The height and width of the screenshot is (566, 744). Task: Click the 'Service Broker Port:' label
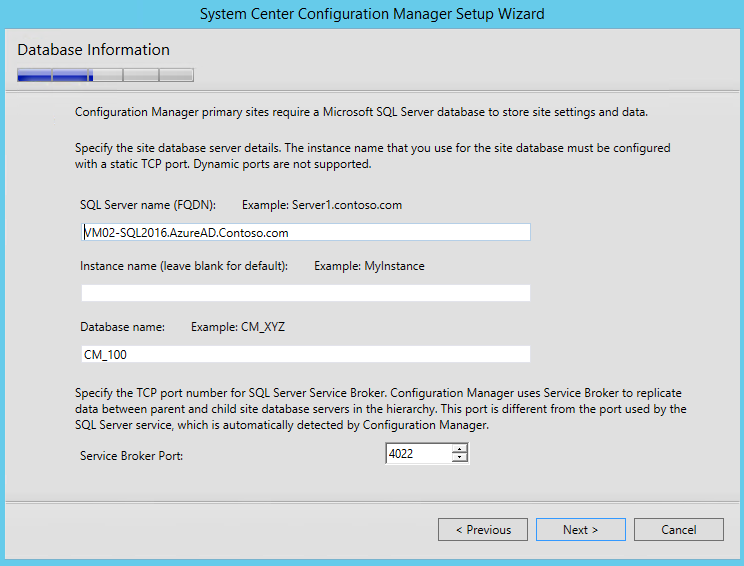coord(131,456)
